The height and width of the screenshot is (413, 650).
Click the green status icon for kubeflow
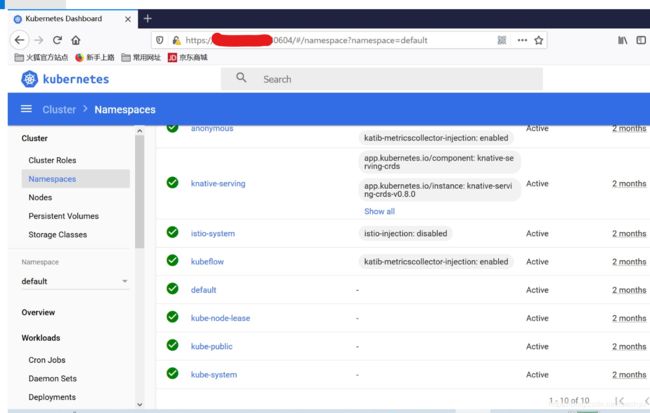(x=172, y=260)
